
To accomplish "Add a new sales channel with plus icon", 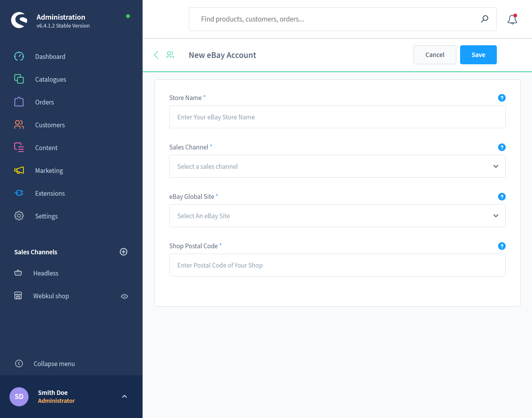I will pos(124,252).
